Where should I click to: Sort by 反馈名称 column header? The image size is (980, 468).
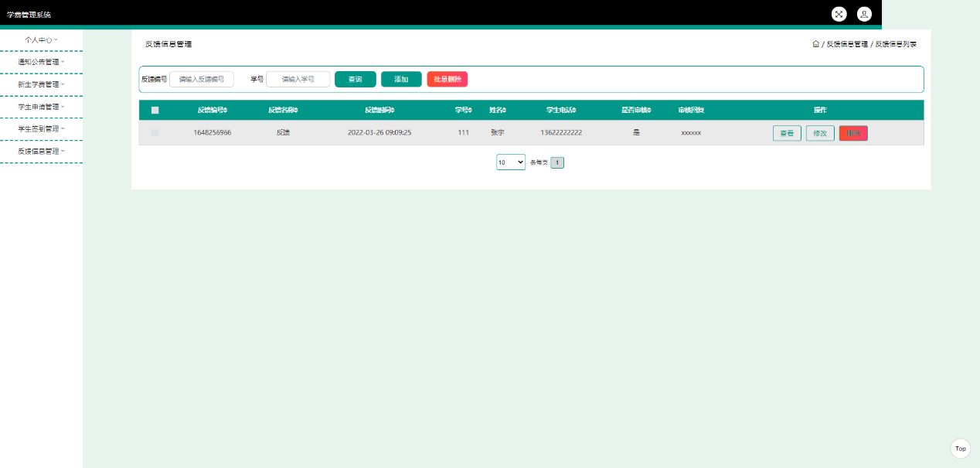coord(283,111)
